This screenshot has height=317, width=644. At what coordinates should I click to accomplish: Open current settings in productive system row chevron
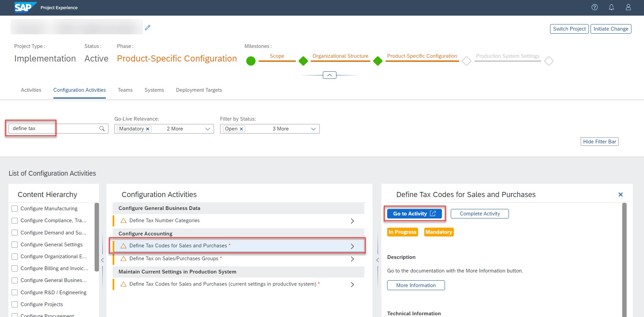tap(352, 284)
